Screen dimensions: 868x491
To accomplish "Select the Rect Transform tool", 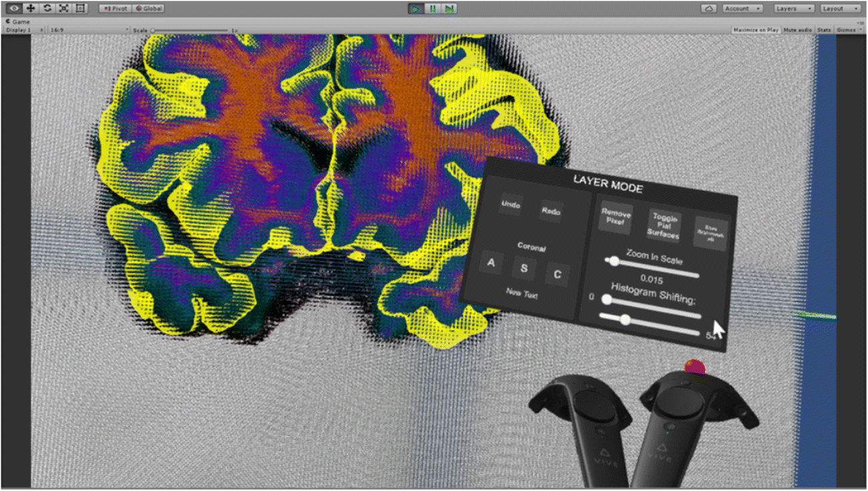I will pyautogui.click(x=80, y=9).
